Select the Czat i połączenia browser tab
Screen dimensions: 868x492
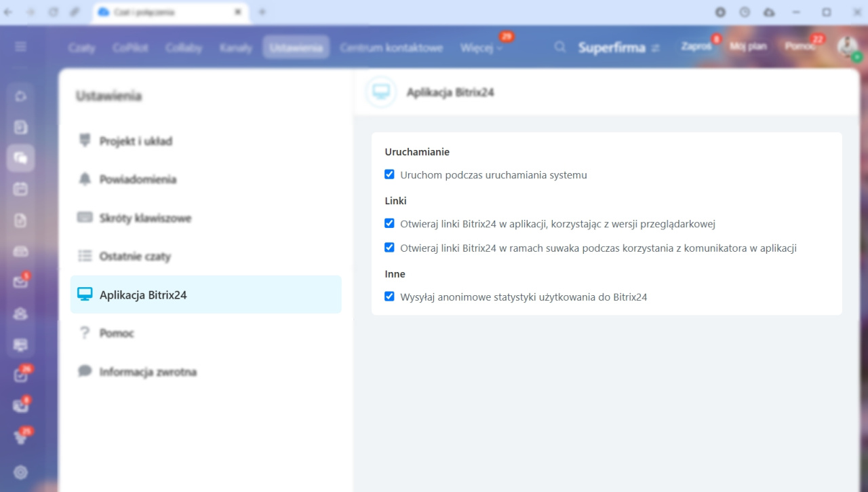(x=170, y=12)
